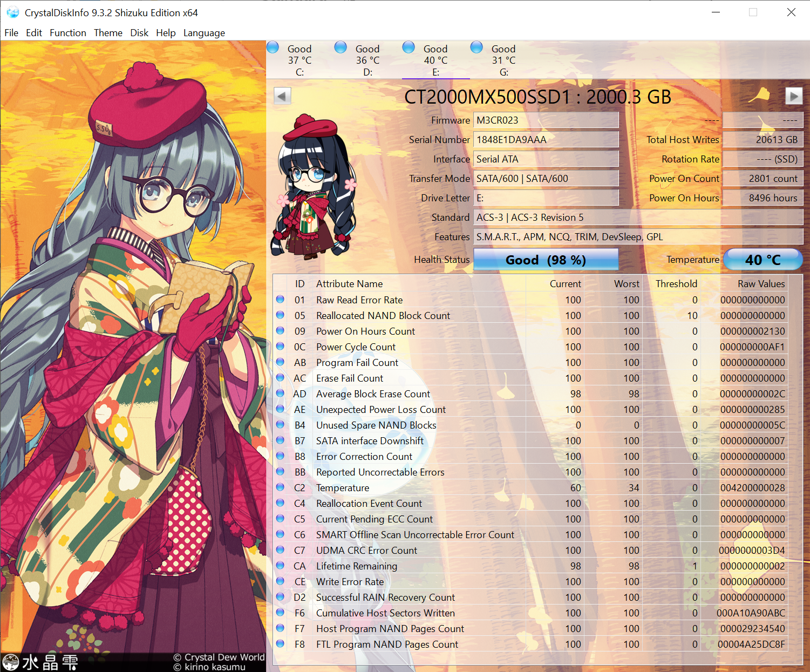Click status orb for Error Correction Count
The width and height of the screenshot is (810, 672).
[x=280, y=456]
